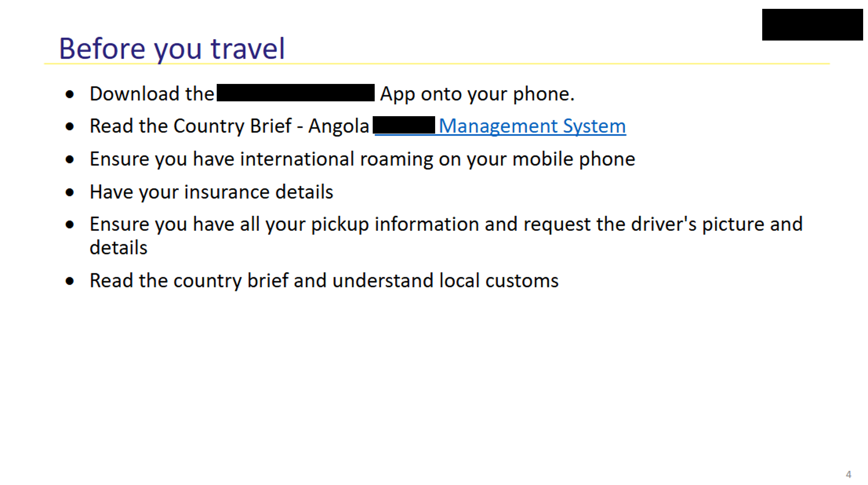Click 'Have your insurance details' line
Image resolution: width=868 pixels, height=485 pixels.
click(x=211, y=192)
